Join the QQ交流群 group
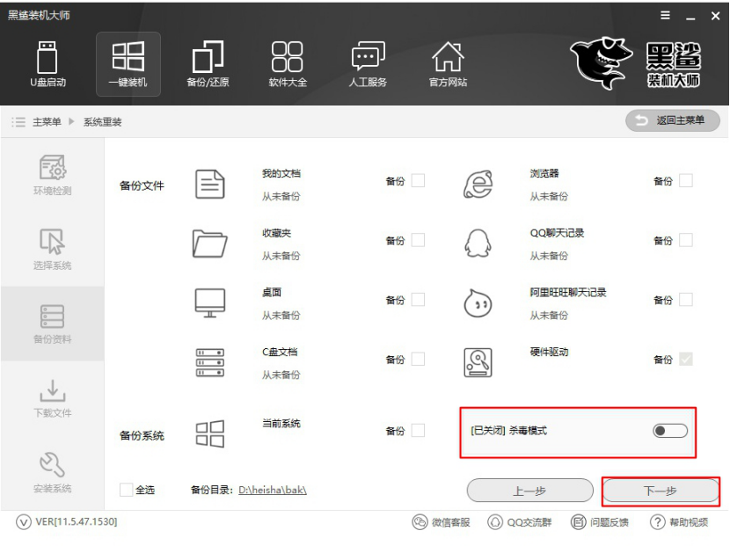The width and height of the screenshot is (730, 560). tap(529, 521)
